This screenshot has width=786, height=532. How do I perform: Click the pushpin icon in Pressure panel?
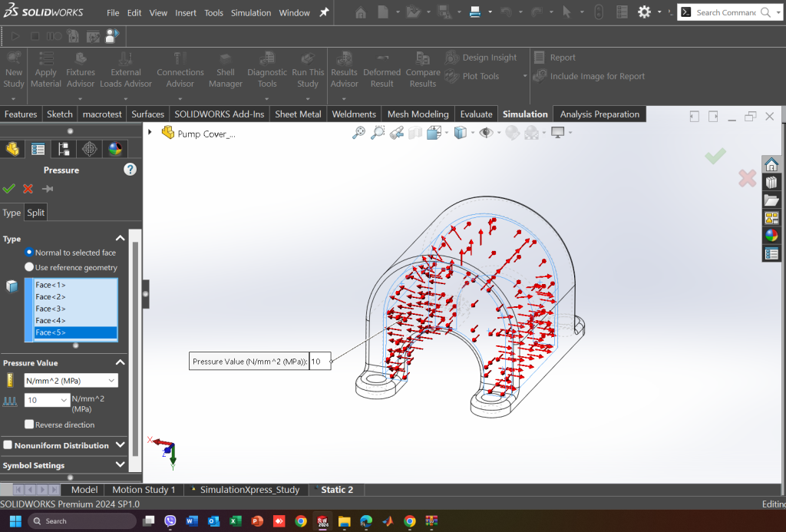48,189
